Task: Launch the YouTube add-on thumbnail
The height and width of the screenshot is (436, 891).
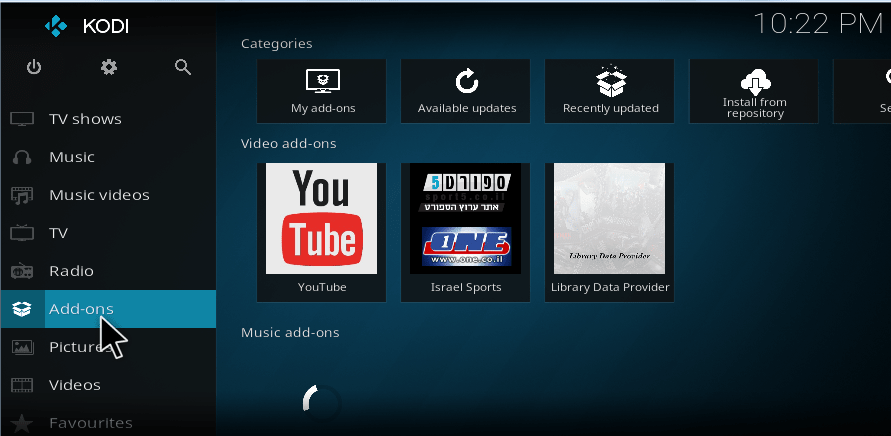Action: (x=322, y=219)
